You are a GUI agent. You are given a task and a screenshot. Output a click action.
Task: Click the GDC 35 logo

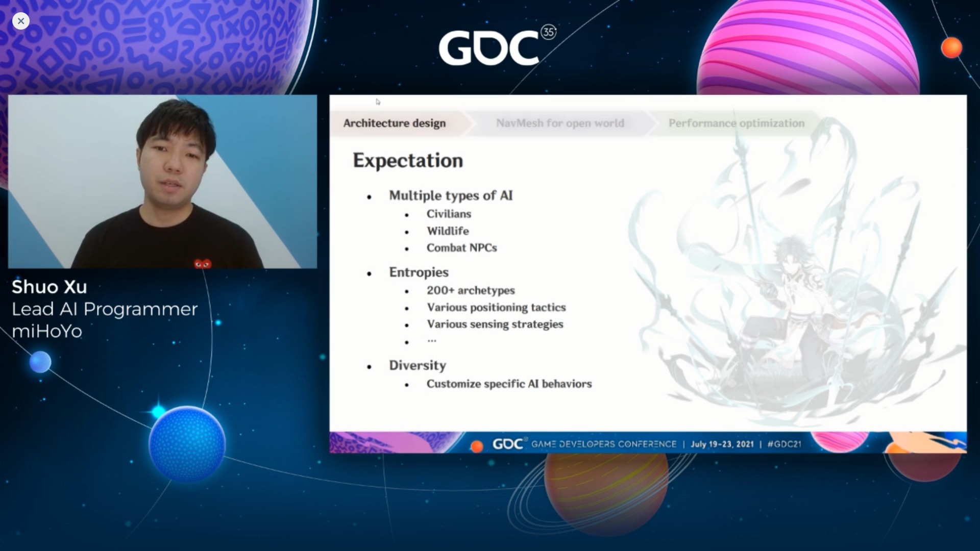(497, 46)
